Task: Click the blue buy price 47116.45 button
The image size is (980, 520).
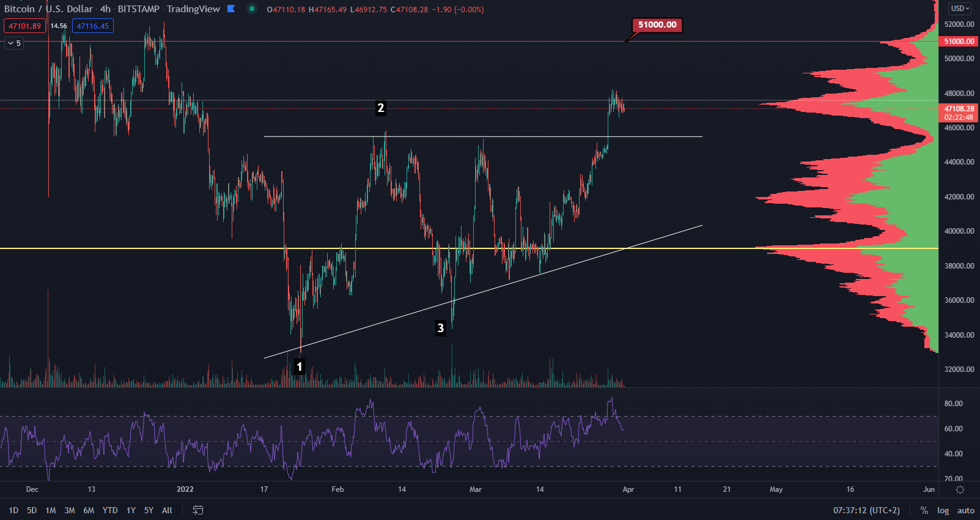Action: pos(92,26)
